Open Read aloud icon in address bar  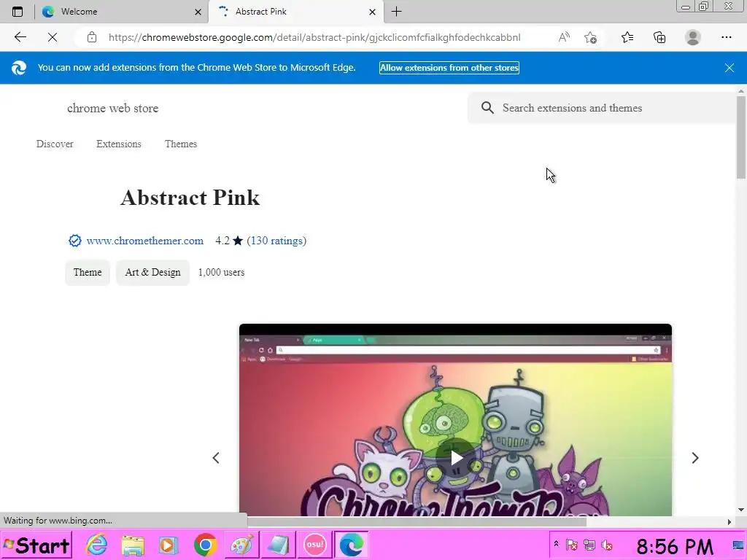click(564, 37)
